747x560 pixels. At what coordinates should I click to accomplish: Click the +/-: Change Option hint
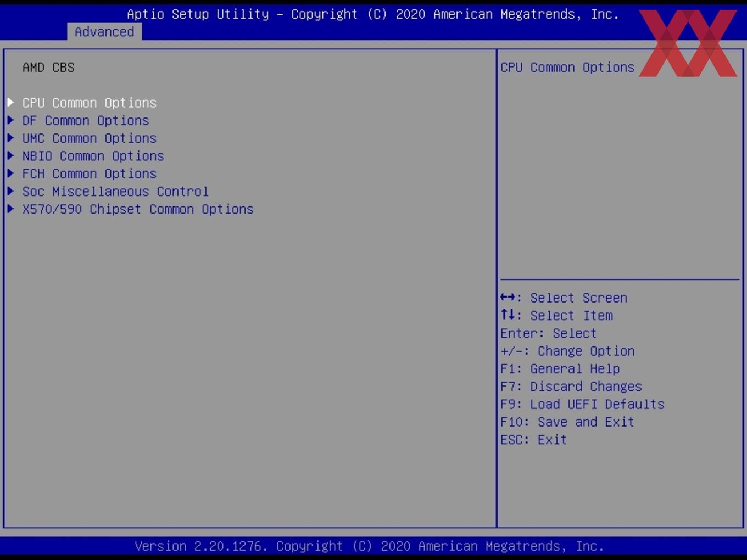567,351
